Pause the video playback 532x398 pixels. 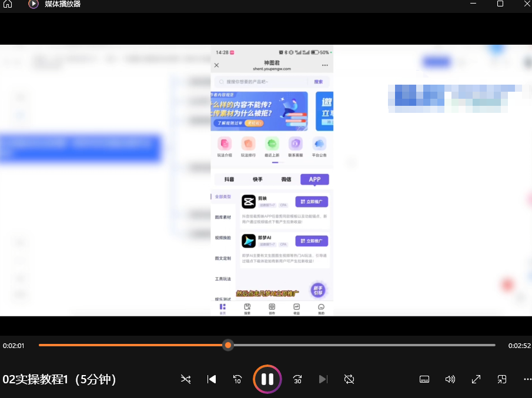tap(267, 379)
